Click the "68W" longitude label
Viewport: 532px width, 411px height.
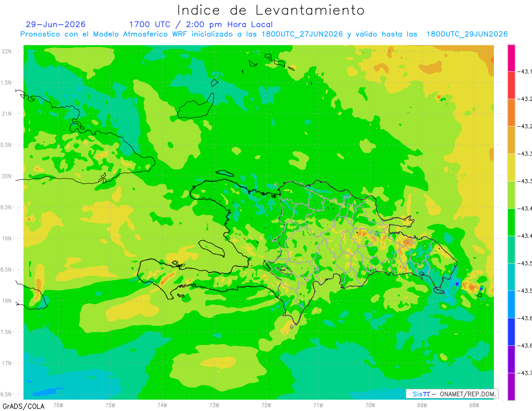(x=474, y=405)
